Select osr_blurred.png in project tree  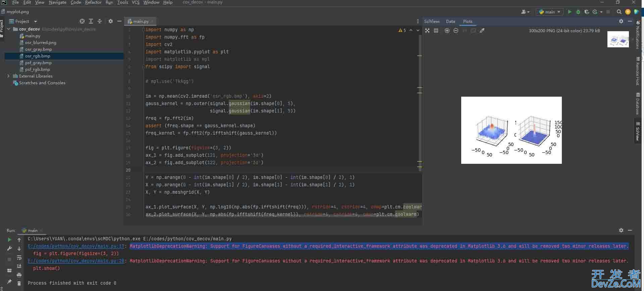(40, 43)
